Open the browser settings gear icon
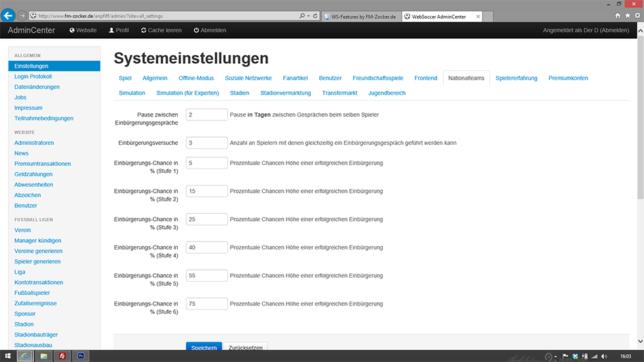The image size is (644, 362). 636,15
